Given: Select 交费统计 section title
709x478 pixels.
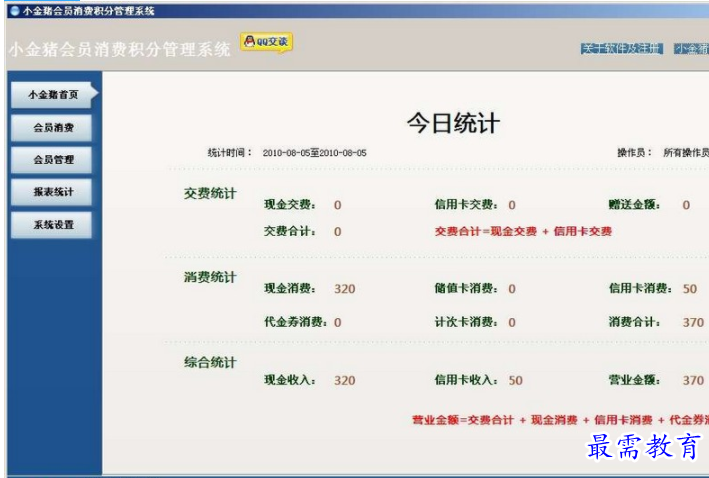Looking at the screenshot, I should 210,194.
